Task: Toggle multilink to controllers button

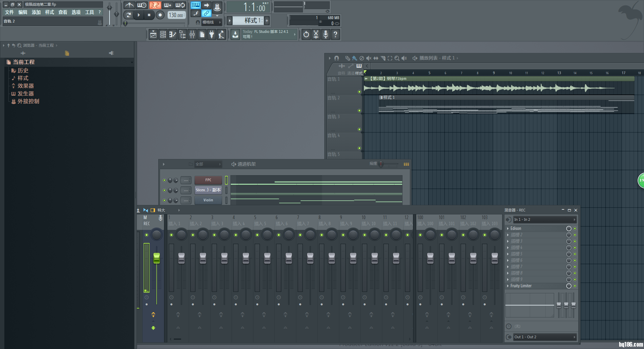Action: click(207, 13)
